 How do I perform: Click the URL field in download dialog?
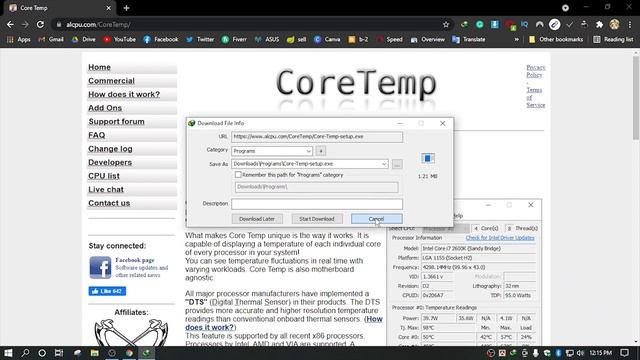[x=317, y=137]
